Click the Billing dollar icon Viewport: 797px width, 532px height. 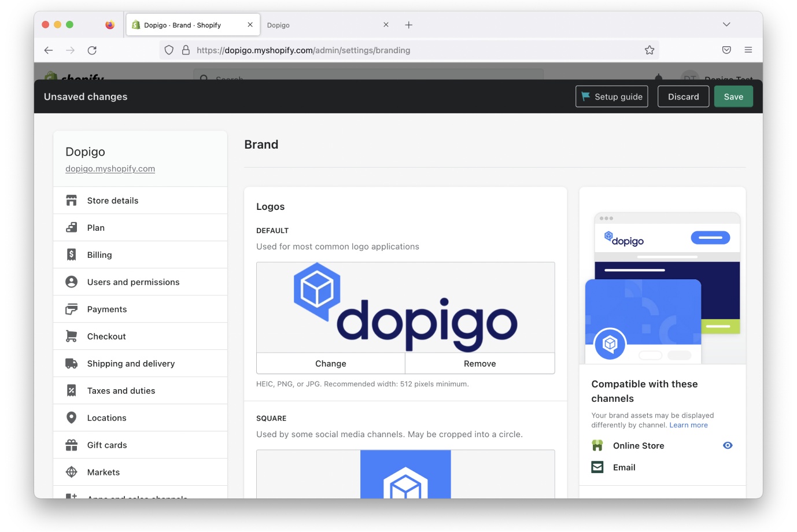pyautogui.click(x=72, y=254)
